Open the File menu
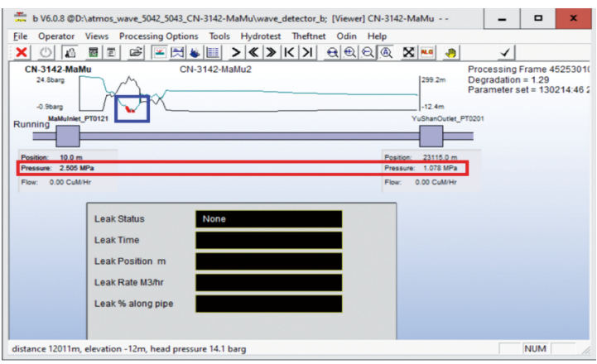 [21, 36]
